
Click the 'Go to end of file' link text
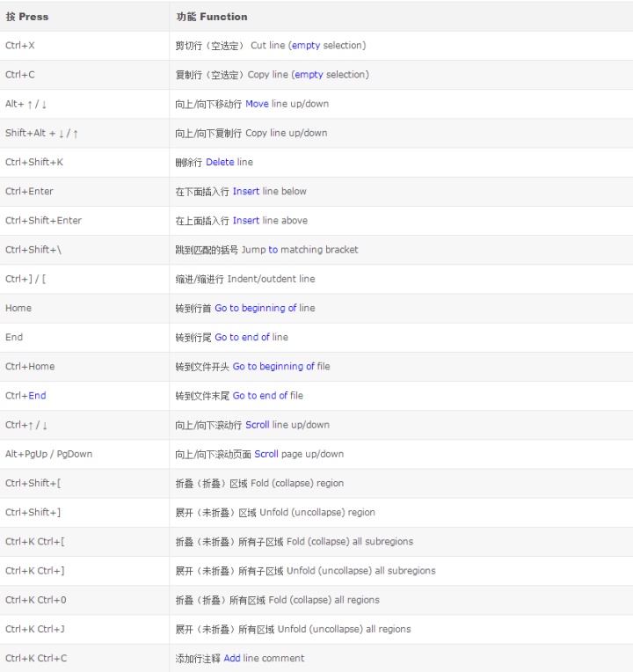click(x=267, y=396)
